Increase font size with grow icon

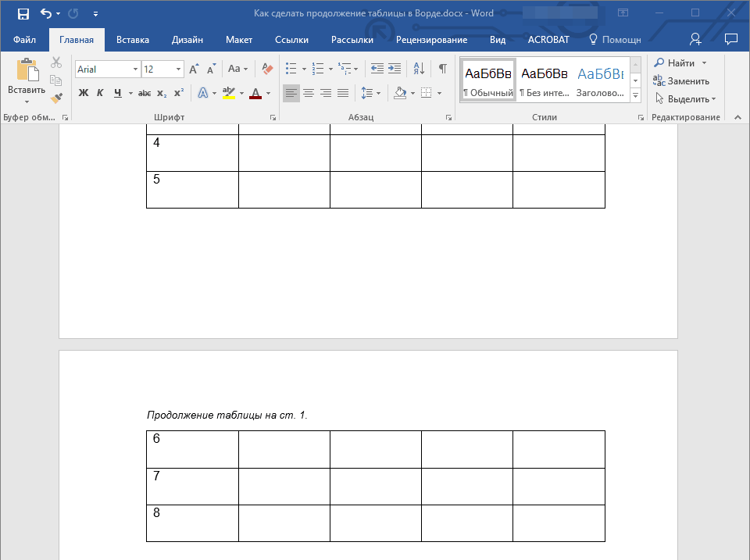coord(194,69)
